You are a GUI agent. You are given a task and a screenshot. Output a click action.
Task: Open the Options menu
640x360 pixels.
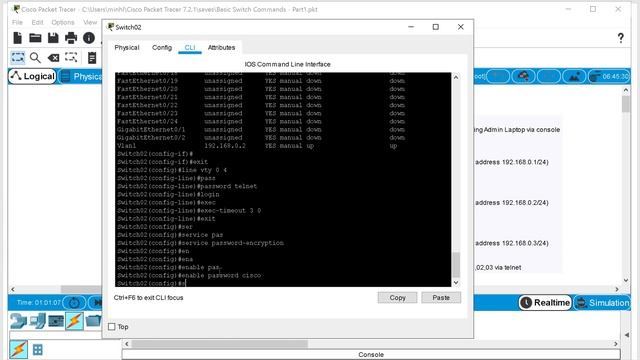coord(63,22)
